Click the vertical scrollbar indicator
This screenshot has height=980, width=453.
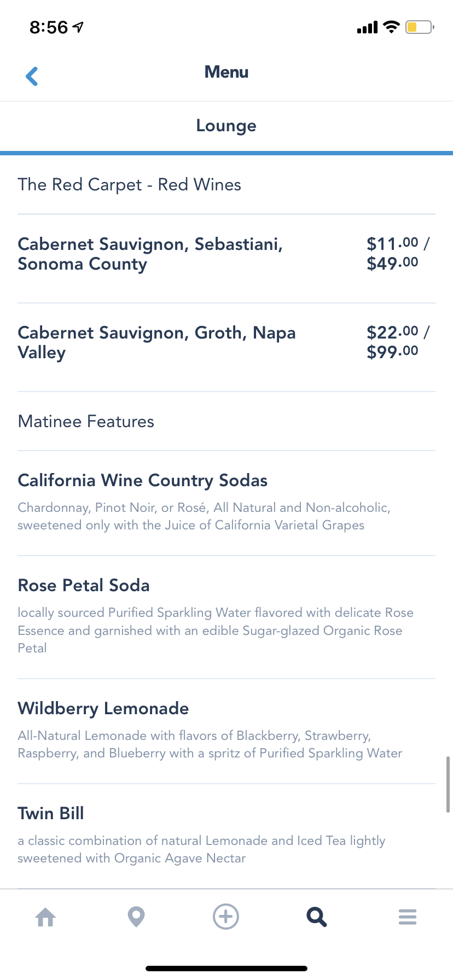pyautogui.click(x=448, y=784)
